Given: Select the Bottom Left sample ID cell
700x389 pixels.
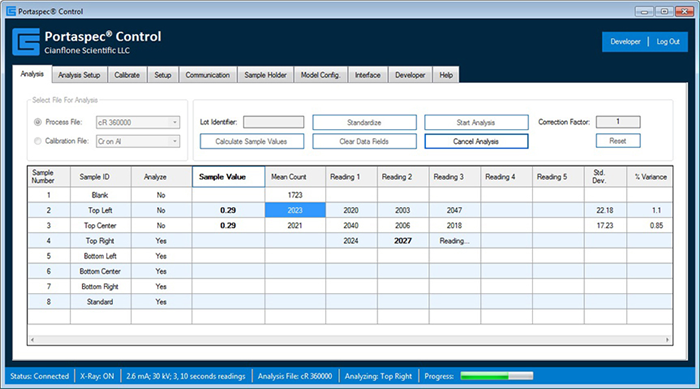Looking at the screenshot, I should [100, 256].
